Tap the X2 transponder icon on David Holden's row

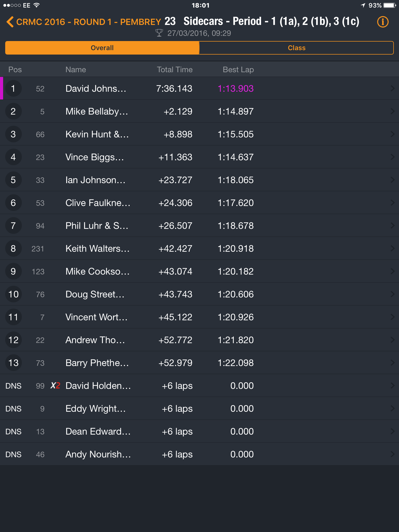tap(55, 385)
